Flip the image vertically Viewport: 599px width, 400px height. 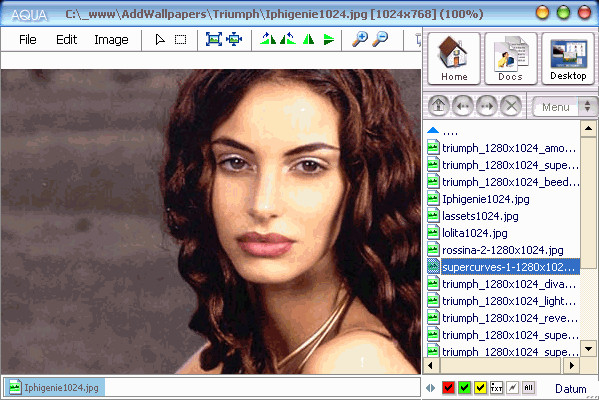tap(329, 39)
